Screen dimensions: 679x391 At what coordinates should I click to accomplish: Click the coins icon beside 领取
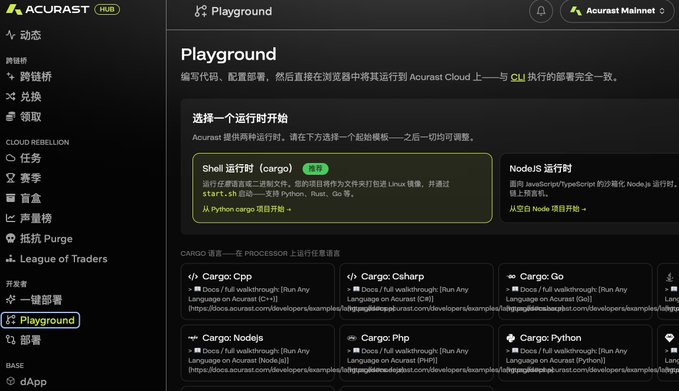pos(11,116)
